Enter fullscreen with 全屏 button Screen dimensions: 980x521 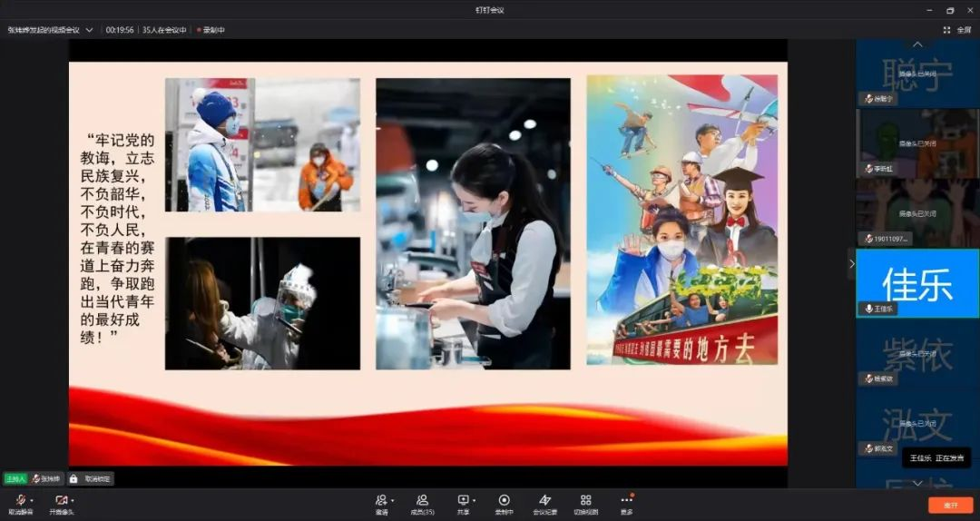957,30
